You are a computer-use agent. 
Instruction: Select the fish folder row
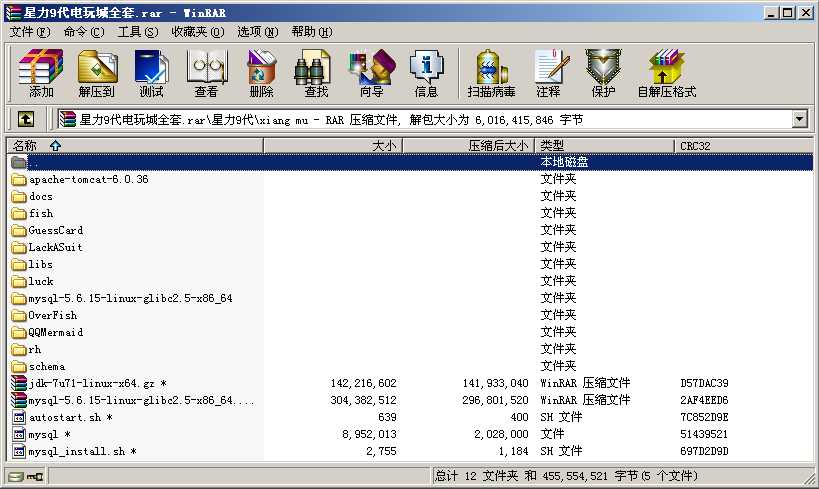click(x=411, y=214)
